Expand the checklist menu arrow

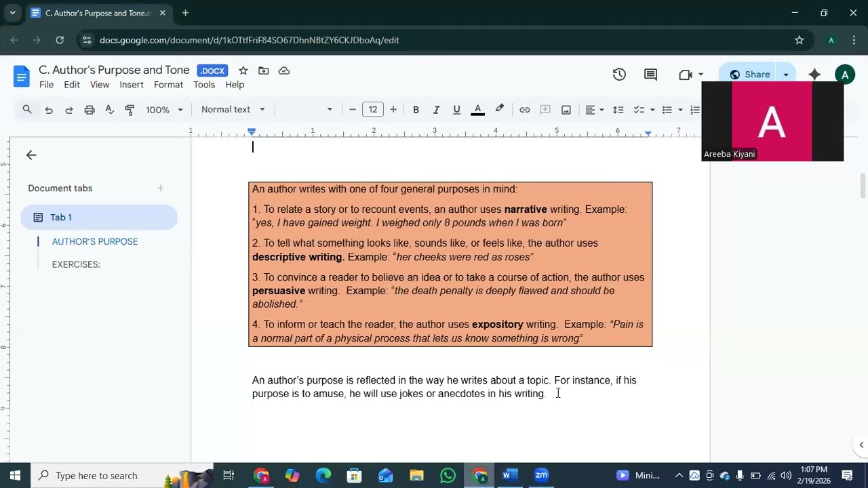(652, 110)
